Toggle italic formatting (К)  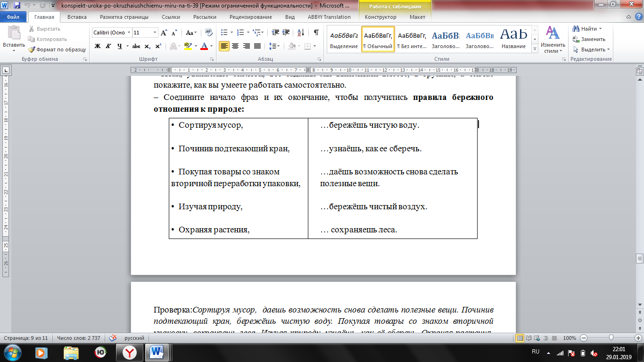point(108,46)
